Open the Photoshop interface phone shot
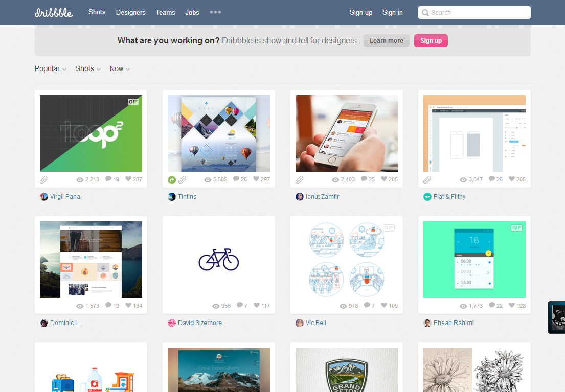The image size is (565, 392). pyautogui.click(x=474, y=133)
